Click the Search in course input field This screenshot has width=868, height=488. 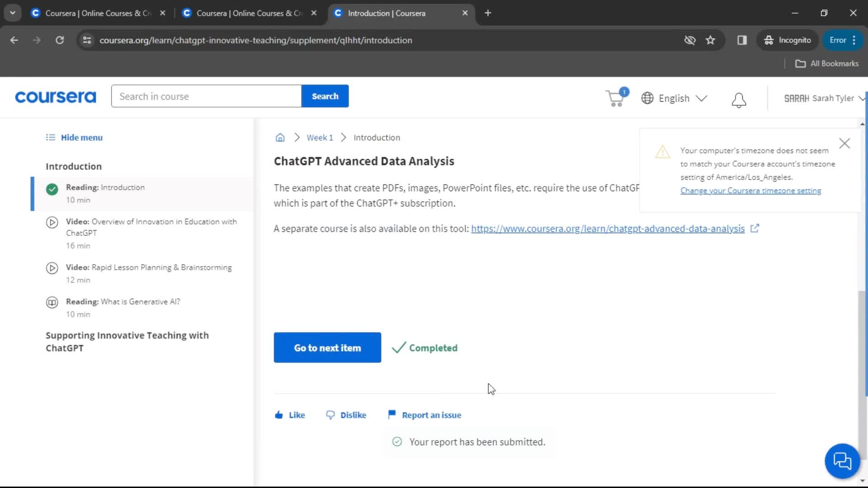point(206,96)
